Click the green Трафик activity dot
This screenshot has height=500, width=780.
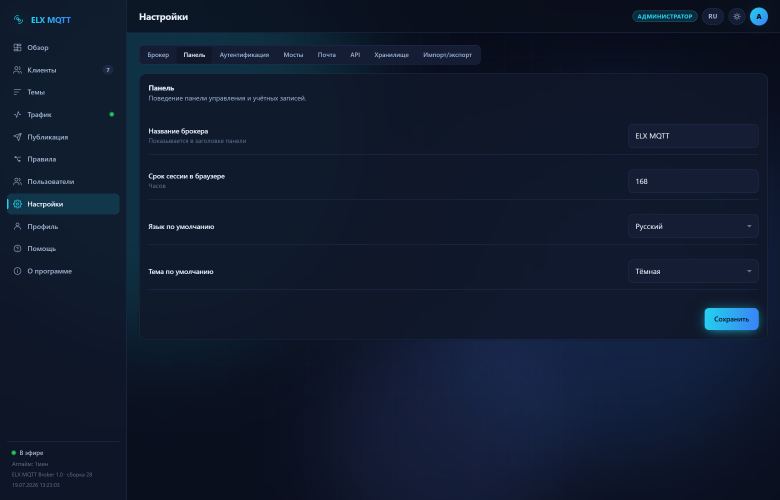(111, 114)
